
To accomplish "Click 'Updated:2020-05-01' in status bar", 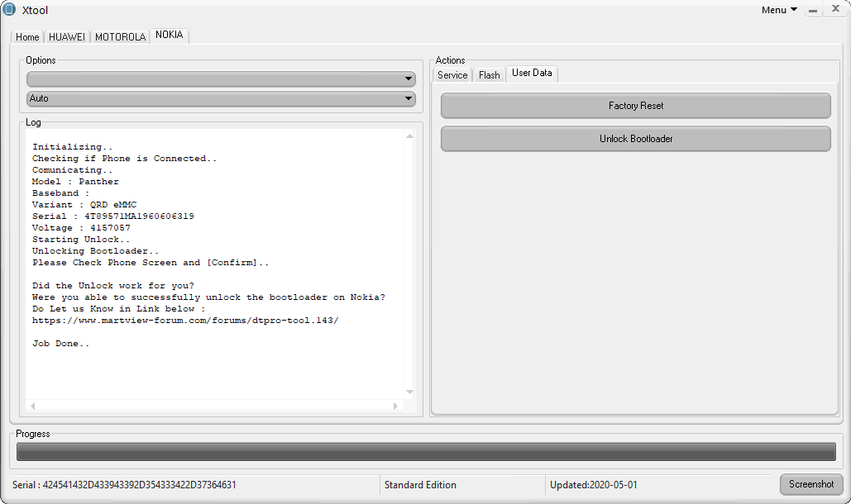I will tap(593, 485).
